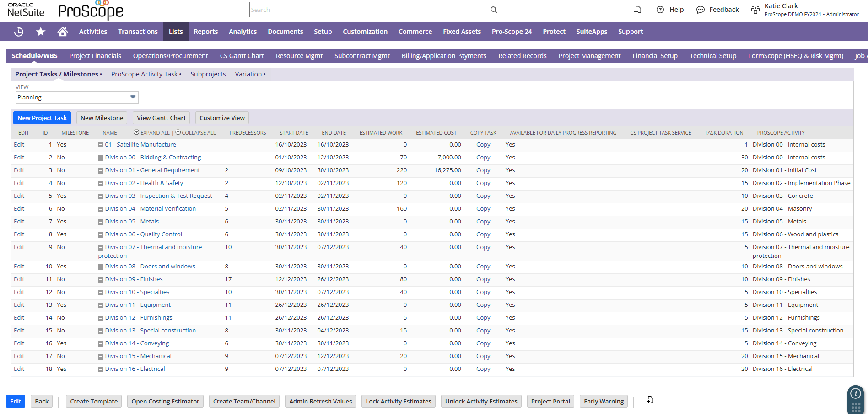Click the task sheet icon beside Division 05 - Metals
Image resolution: width=868 pixels, height=414 pixels.
(100, 221)
